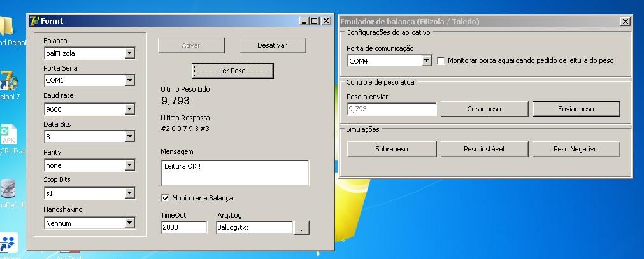644x259 pixels.
Task: Select the database file icon on desktop
Action: point(7,189)
